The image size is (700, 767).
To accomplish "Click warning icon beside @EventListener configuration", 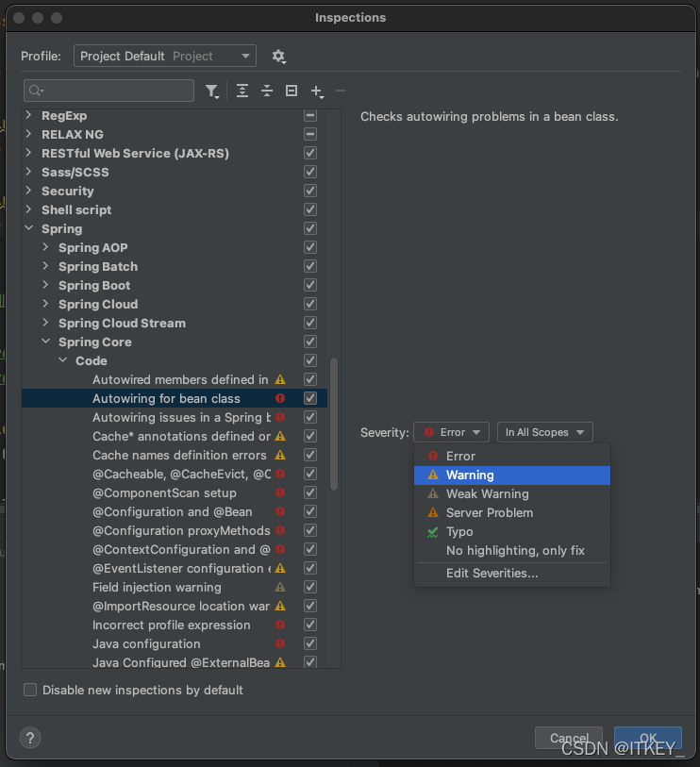I will [280, 568].
